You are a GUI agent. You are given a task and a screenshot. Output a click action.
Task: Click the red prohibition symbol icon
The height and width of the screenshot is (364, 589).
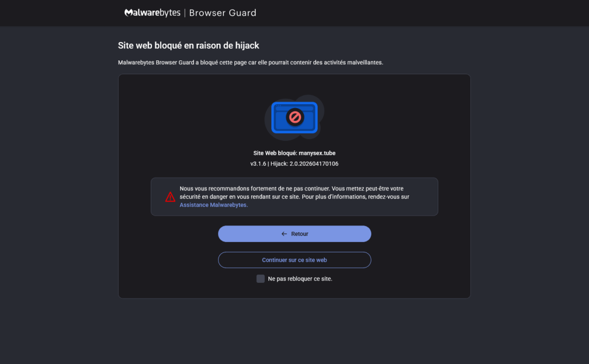pyautogui.click(x=295, y=117)
